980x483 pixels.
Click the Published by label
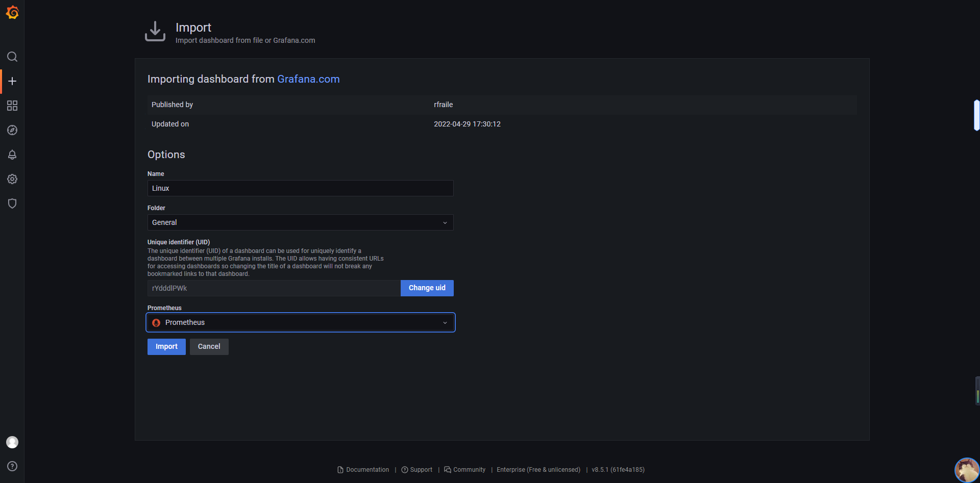pyautogui.click(x=172, y=105)
